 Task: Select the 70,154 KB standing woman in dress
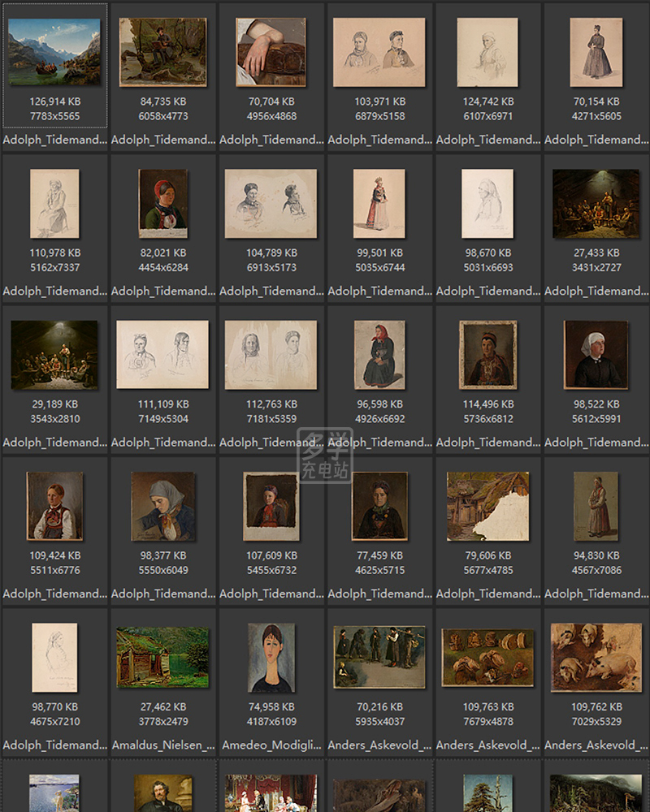coord(596,52)
